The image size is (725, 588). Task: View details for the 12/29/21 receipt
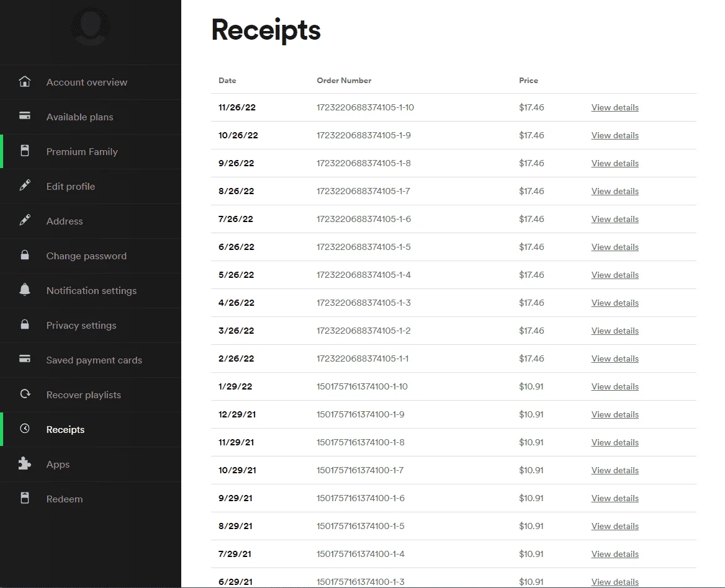615,414
